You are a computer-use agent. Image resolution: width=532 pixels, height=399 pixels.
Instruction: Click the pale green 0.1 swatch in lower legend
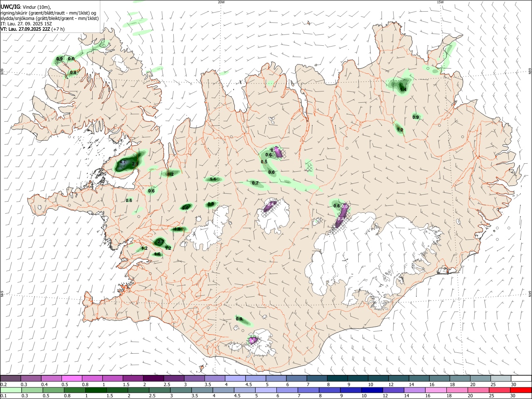11,390
